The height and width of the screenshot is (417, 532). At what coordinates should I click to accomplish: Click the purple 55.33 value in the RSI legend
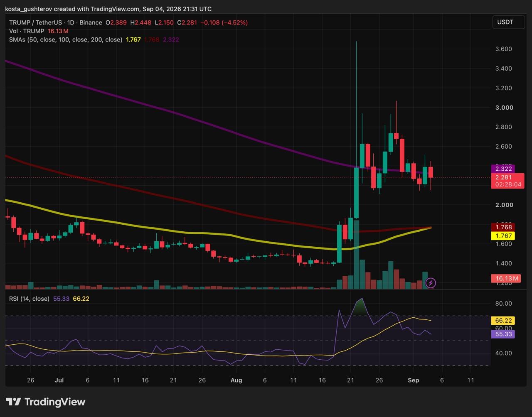tap(61, 299)
